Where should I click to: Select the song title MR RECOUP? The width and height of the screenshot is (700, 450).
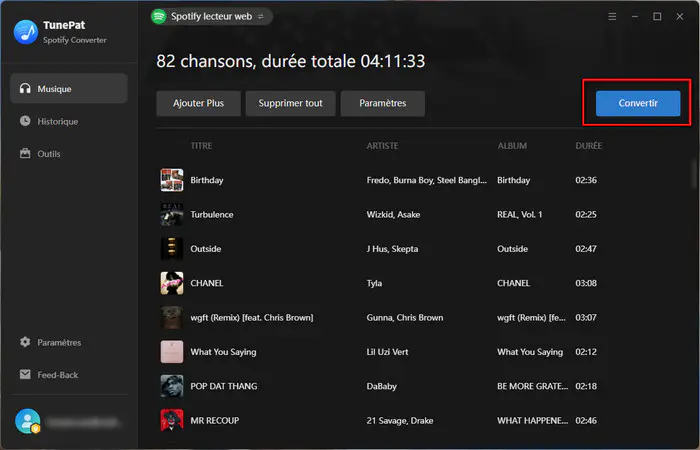tap(215, 421)
